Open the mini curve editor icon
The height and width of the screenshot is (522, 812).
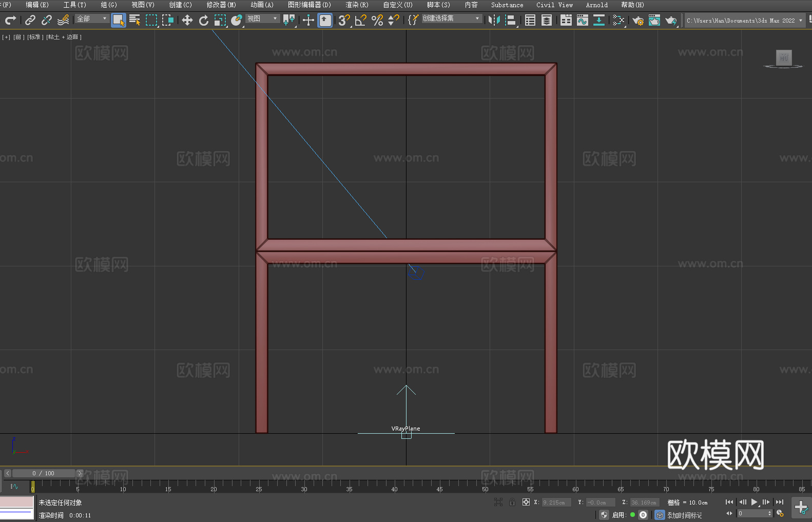click(14, 486)
